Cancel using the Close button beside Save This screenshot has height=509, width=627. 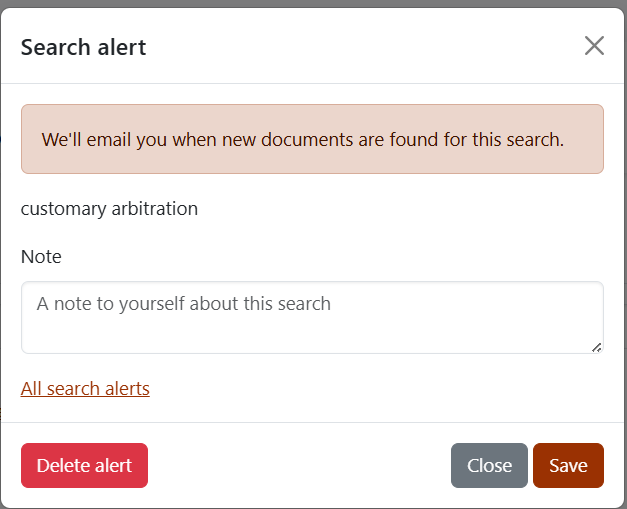coord(489,465)
